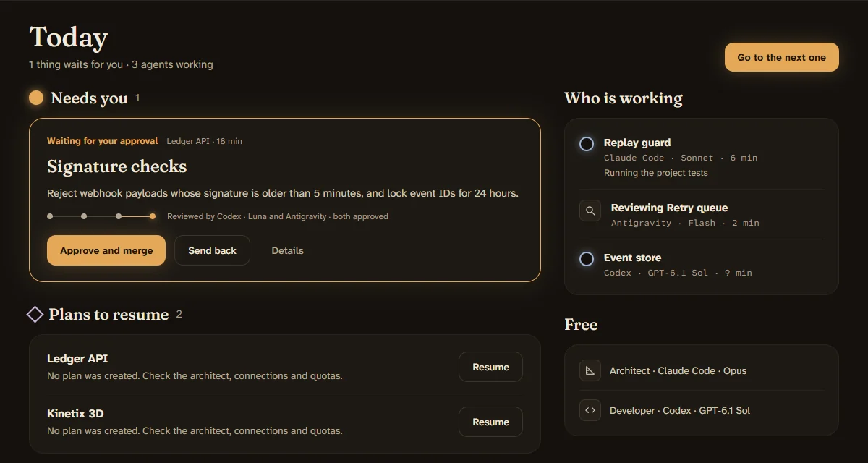Click "No plan was created" under Kinetix 3D
868x463 pixels.
click(x=195, y=431)
